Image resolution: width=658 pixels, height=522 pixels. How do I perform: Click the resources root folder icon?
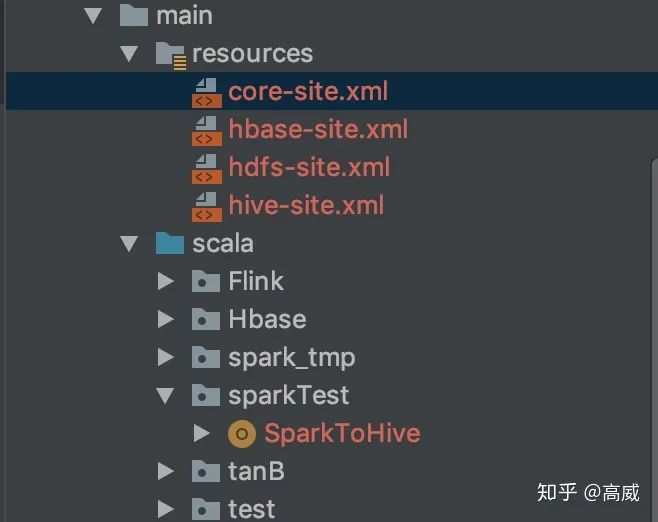(171, 55)
